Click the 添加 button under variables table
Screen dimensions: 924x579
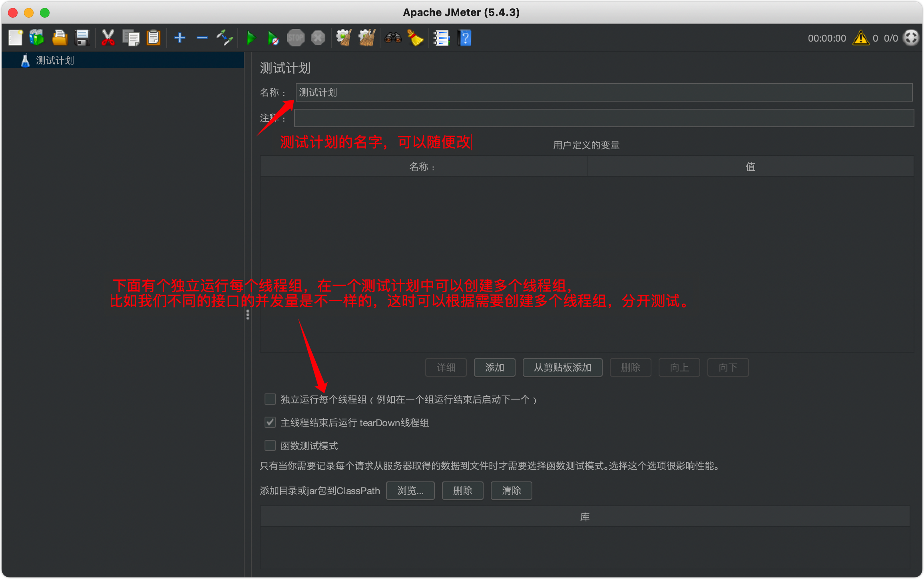click(x=494, y=367)
